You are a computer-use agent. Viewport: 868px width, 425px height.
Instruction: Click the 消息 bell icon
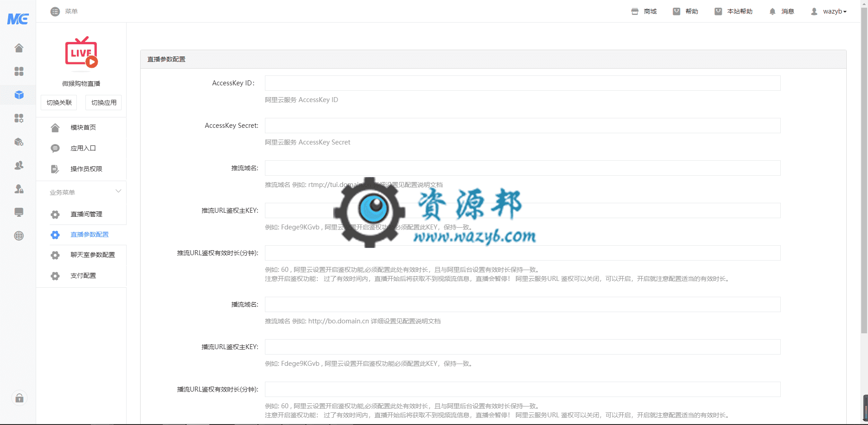click(772, 11)
